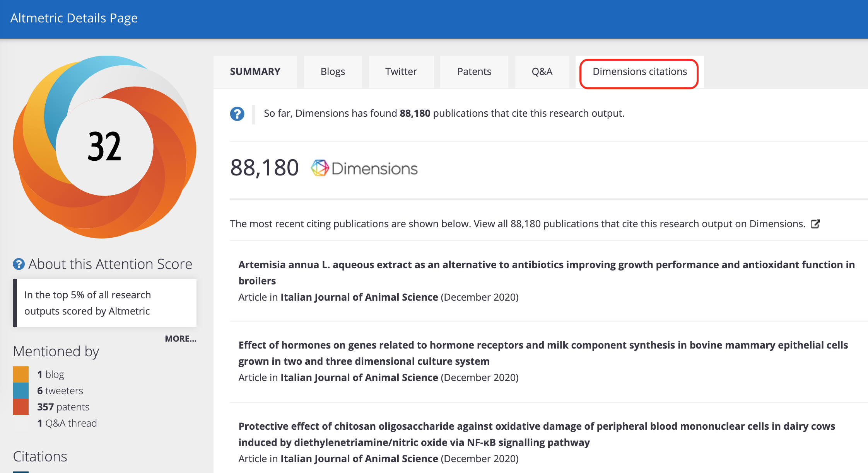Screen dimensions: 868x473
Task: Click the Altmetric donut score badge
Action: 104,147
